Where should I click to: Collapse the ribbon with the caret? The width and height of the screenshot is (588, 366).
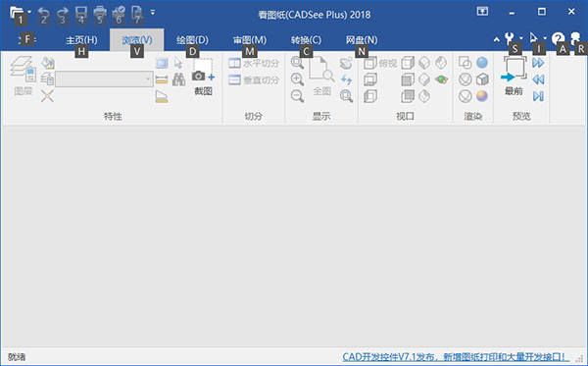(x=497, y=38)
